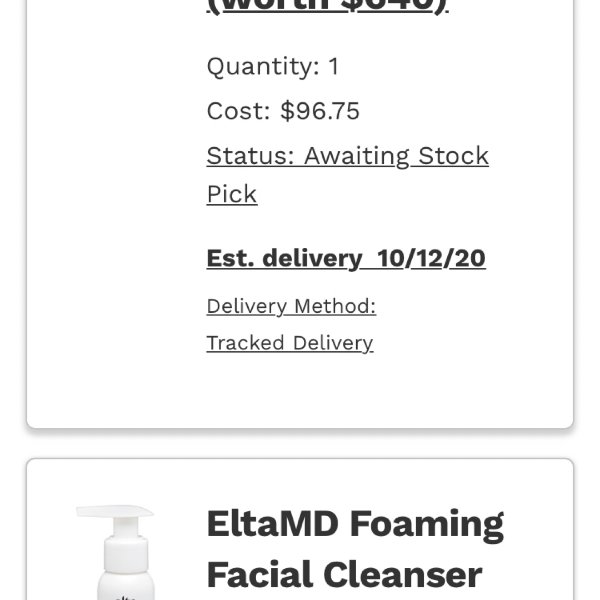This screenshot has width=600, height=600.
Task: Open the 'Est. delivery' bold link
Action: coord(284,258)
